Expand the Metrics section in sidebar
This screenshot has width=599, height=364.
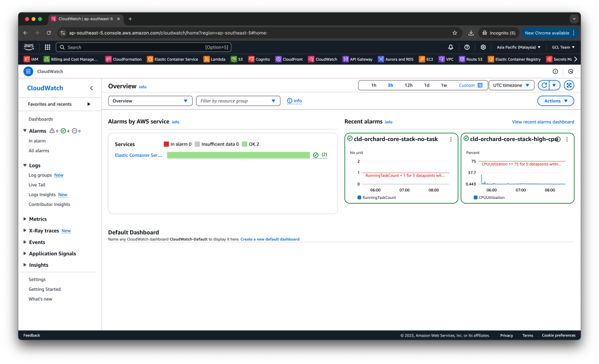click(x=37, y=219)
